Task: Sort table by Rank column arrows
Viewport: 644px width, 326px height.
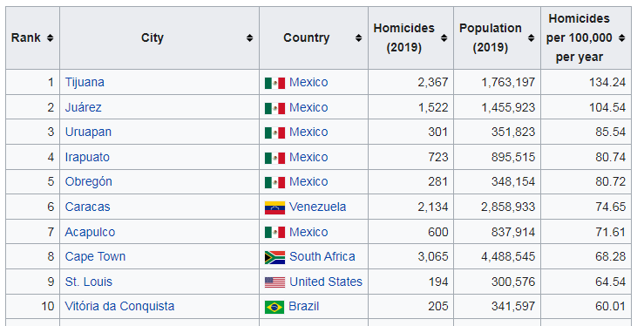Action: pos(50,37)
